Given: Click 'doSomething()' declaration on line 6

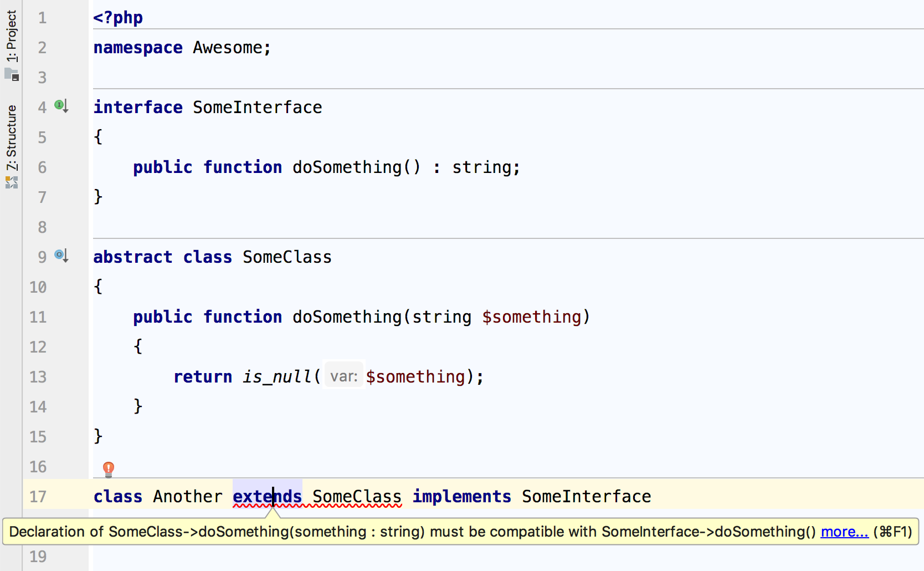Looking at the screenshot, I should [356, 167].
